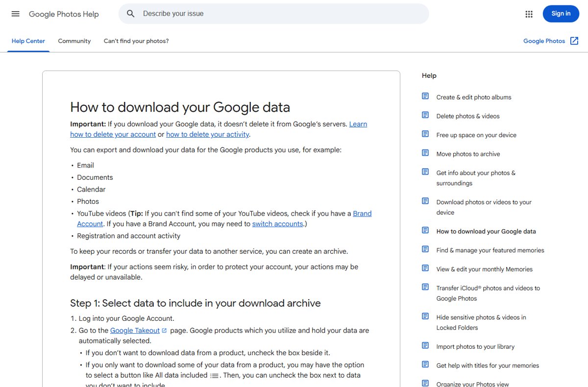Click the article icon beside Import photos to your library
588x387 pixels.
[x=425, y=345]
